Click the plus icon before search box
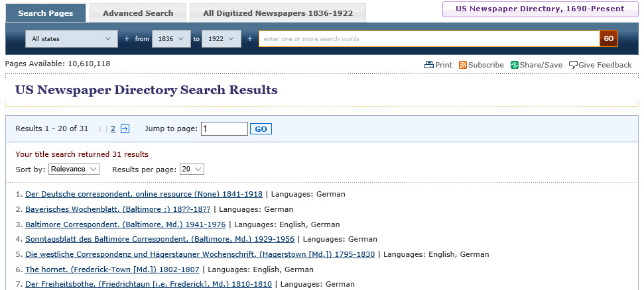Viewport: 644px width, 290px height. (x=250, y=39)
